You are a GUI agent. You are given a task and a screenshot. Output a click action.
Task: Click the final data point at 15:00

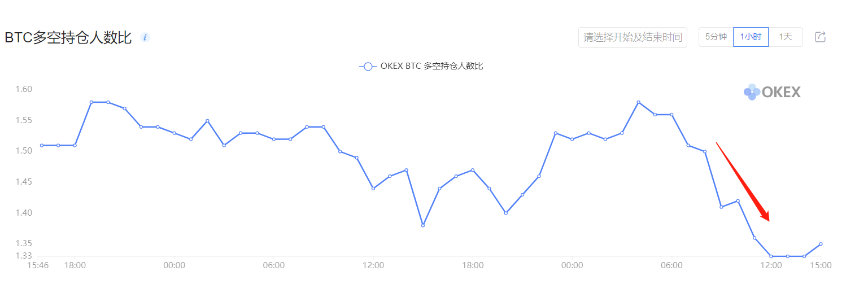coord(821,244)
